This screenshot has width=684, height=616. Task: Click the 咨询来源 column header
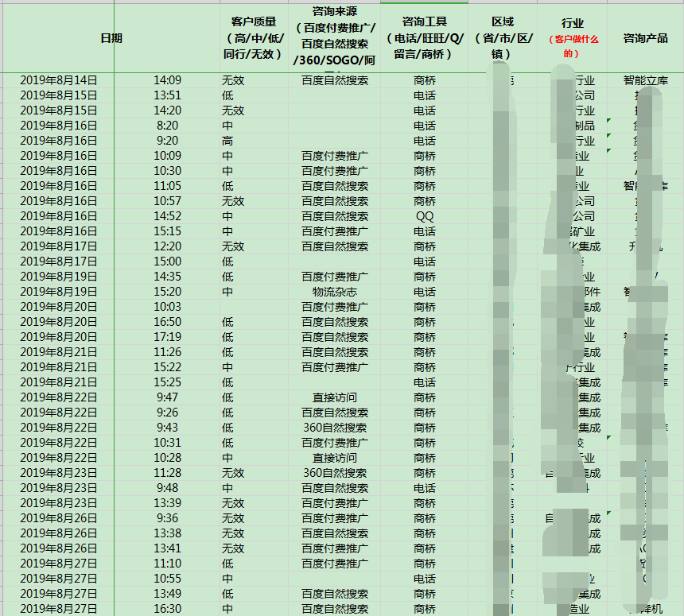334,38
